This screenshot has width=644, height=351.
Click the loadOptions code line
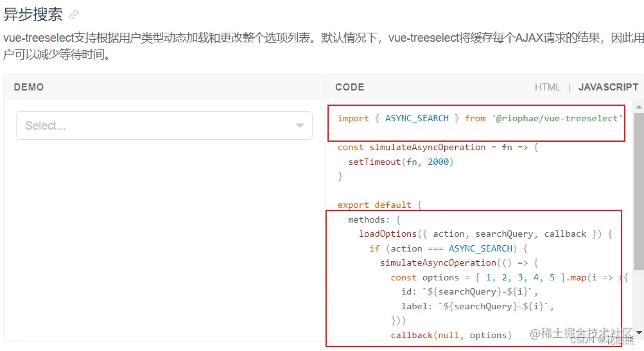tap(486, 234)
